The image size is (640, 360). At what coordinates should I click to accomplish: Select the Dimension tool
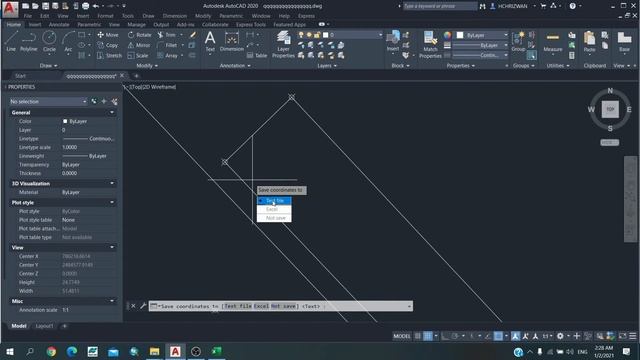pyautogui.click(x=231, y=41)
